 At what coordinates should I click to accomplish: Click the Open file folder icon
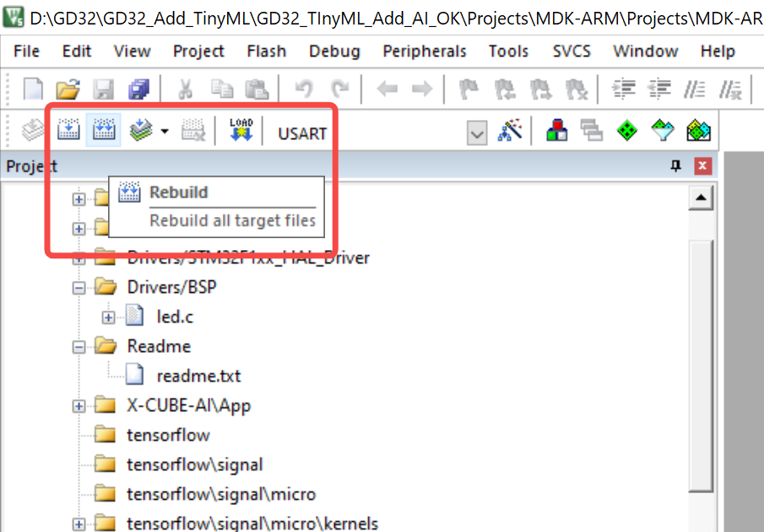pos(68,90)
